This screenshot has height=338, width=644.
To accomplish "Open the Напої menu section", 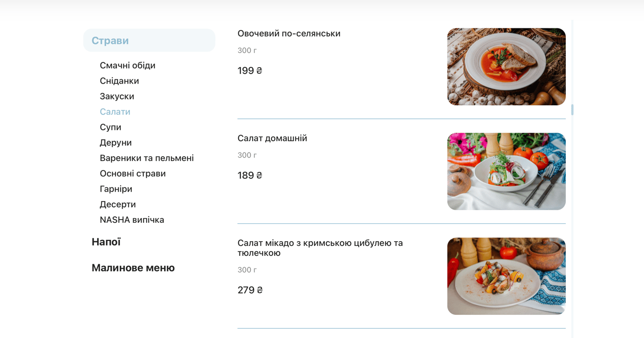I will click(106, 241).
